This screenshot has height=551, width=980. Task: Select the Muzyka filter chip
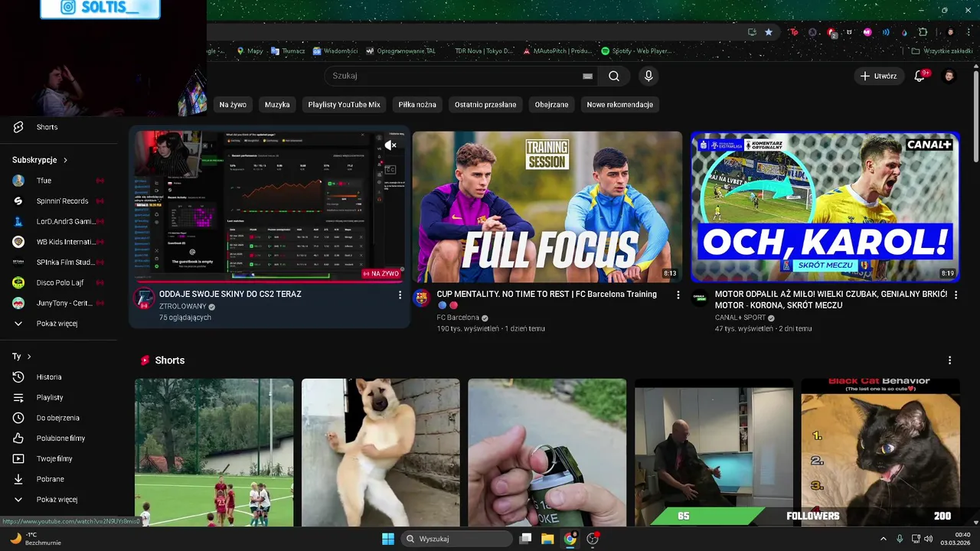277,104
